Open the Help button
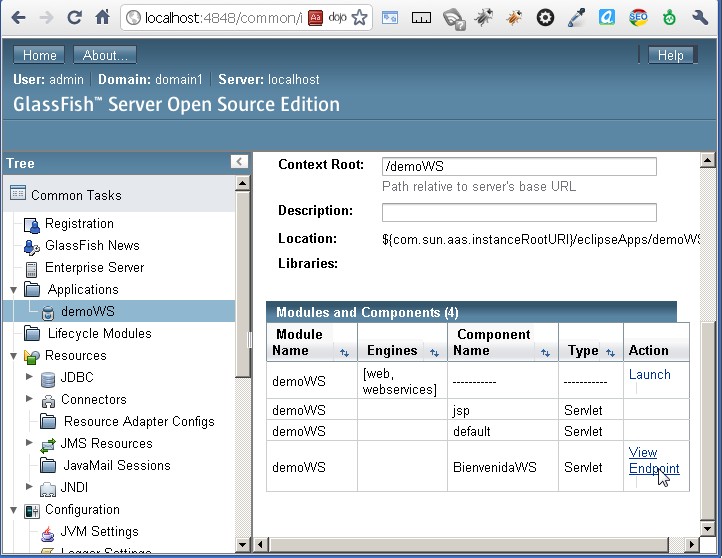 coord(670,55)
